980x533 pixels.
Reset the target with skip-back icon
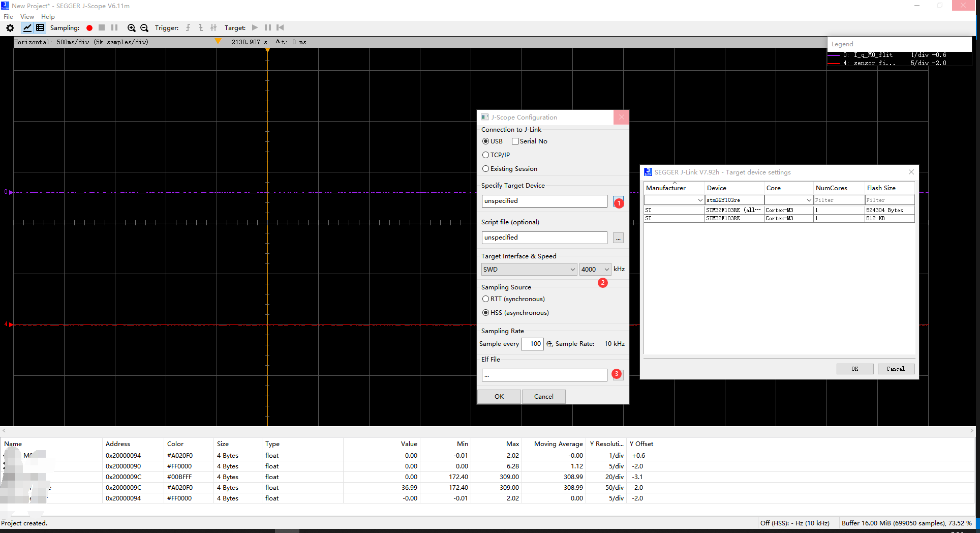(280, 27)
